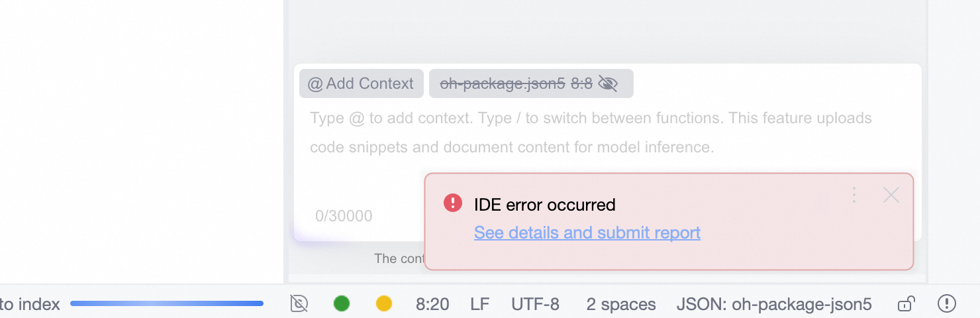
Task: Click the indexing progress bar
Action: click(167, 303)
